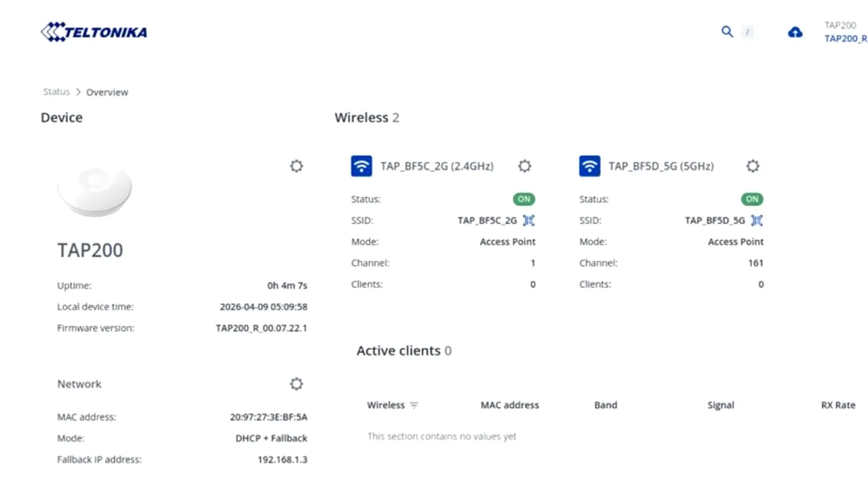Click Access Point mode of the 2.4GHz radio
The height and width of the screenshot is (488, 868).
[x=508, y=242]
